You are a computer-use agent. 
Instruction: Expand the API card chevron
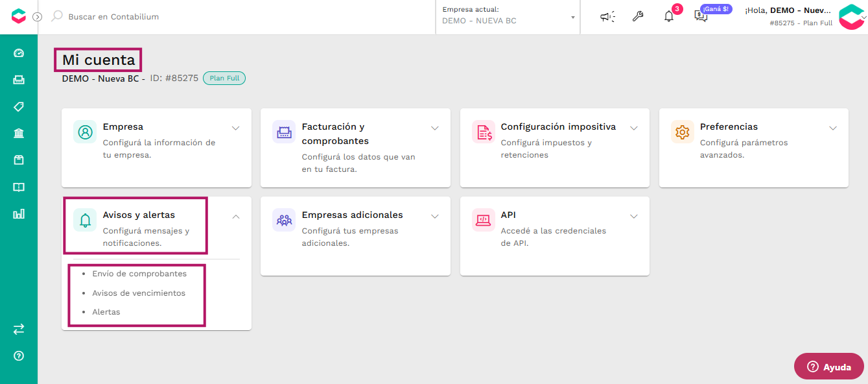pyautogui.click(x=634, y=217)
